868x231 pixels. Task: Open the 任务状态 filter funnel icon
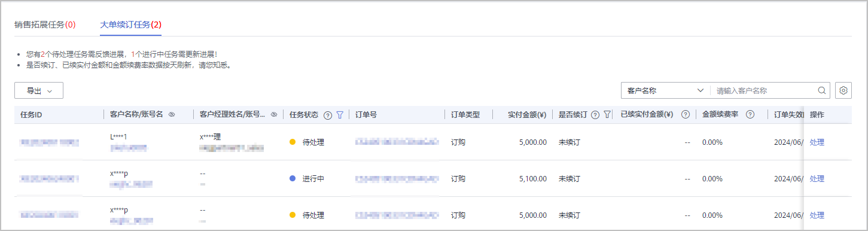pos(340,115)
